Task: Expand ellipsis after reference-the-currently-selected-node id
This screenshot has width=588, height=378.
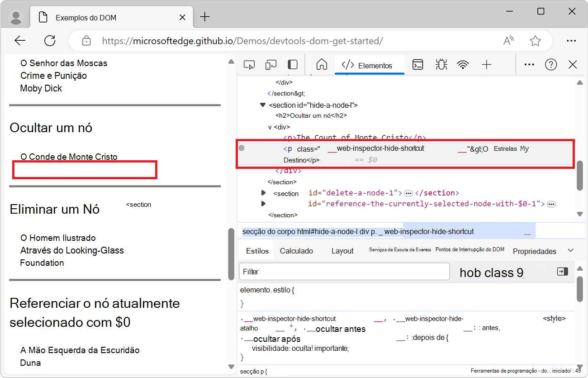Action: [x=551, y=204]
